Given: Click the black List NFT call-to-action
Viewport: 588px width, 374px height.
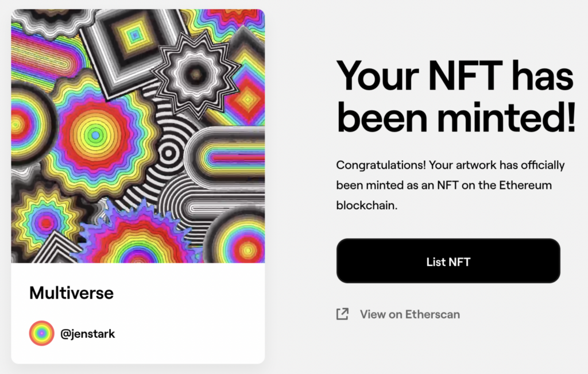Looking at the screenshot, I should point(448,261).
